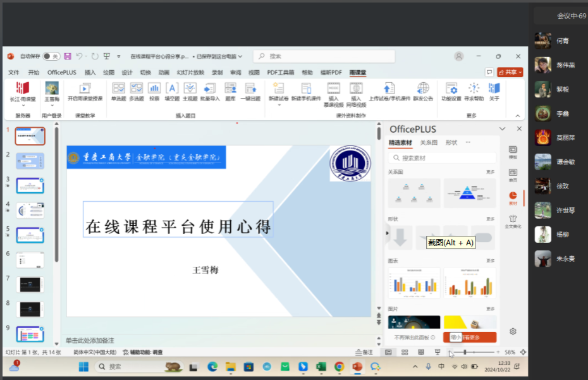Start 开启雨课堂授课 teaching session

click(x=85, y=91)
